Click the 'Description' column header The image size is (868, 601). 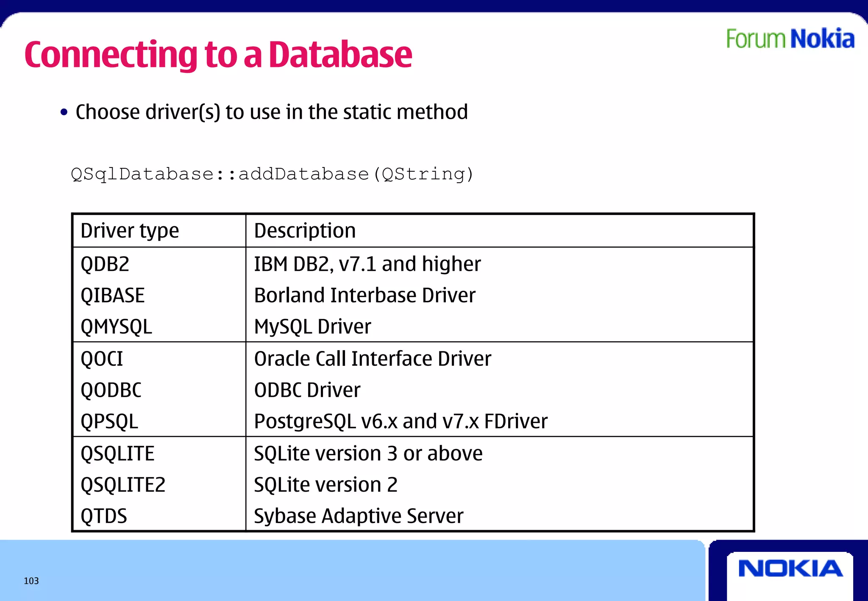tap(305, 231)
